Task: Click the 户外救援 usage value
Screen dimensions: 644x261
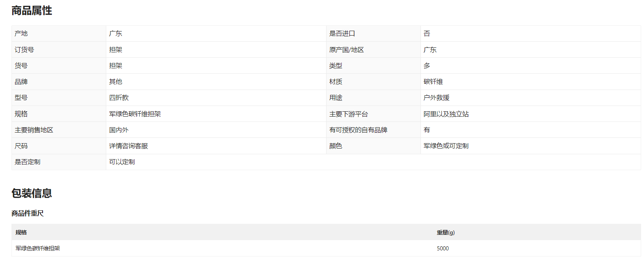Action: click(x=436, y=98)
